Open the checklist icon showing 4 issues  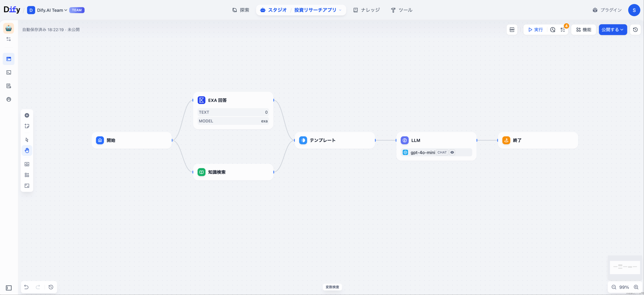tap(563, 29)
